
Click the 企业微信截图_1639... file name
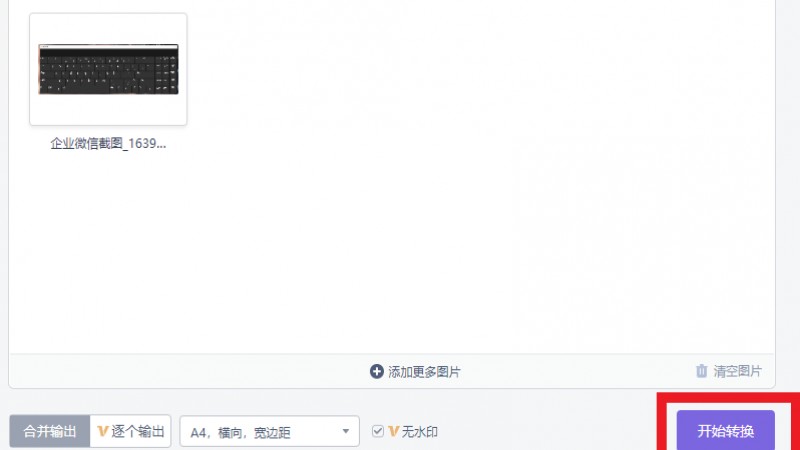pyautogui.click(x=108, y=143)
